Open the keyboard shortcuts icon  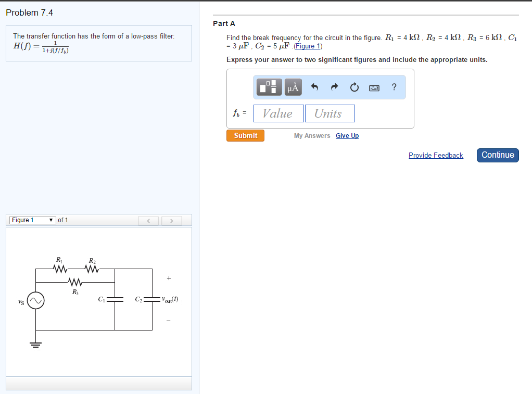374,87
